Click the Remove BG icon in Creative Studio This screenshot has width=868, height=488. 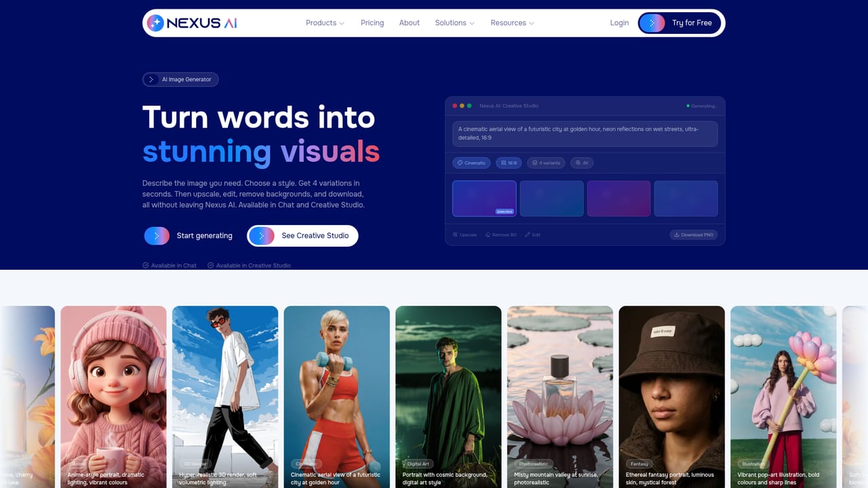pos(488,235)
